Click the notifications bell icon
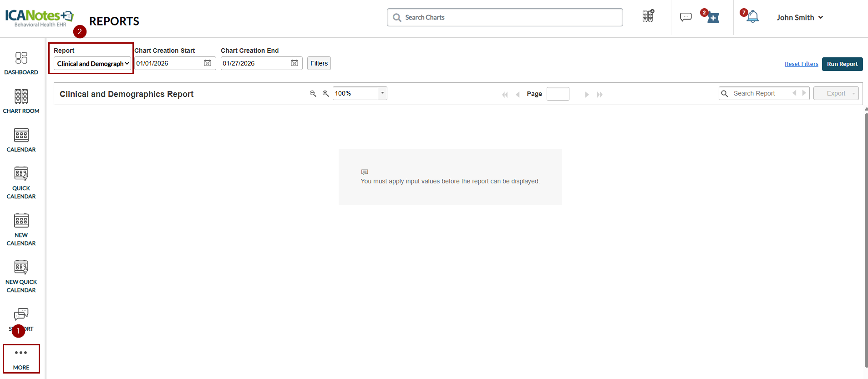868x379 pixels. click(753, 17)
